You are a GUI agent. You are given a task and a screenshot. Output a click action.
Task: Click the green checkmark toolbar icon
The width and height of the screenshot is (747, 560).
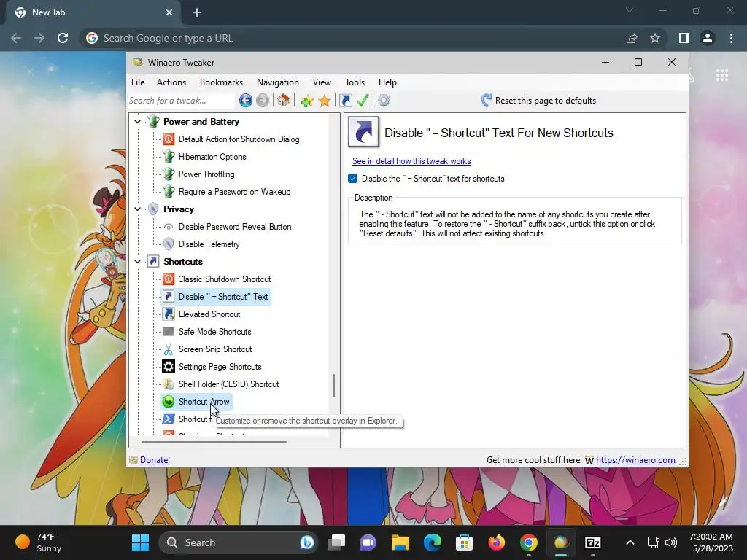363,101
